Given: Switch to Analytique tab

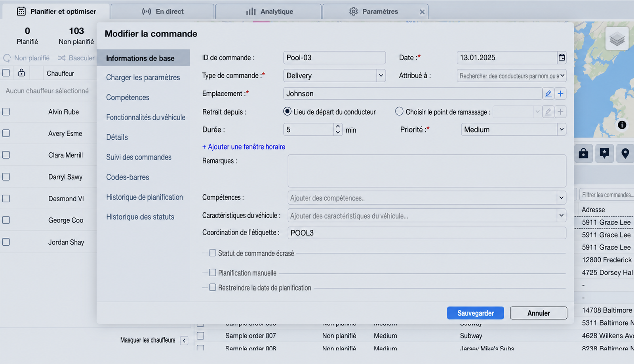Looking at the screenshot, I should point(268,11).
